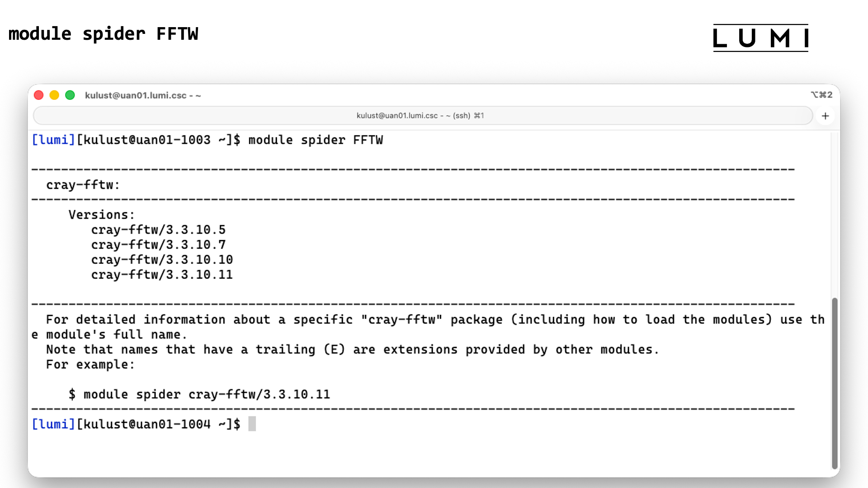The width and height of the screenshot is (868, 488).
Task: Click the cray-fftw/3.3.10.10 version line
Action: coord(162,260)
